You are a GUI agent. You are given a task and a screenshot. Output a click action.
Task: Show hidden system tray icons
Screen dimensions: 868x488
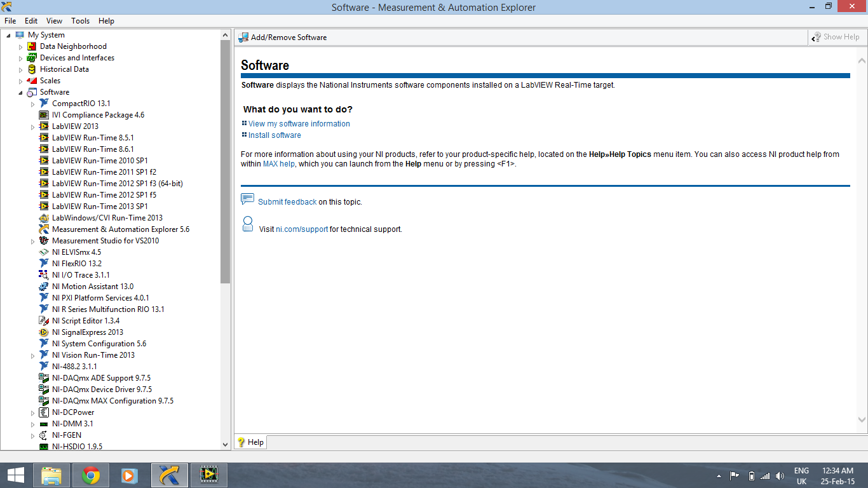[x=719, y=476]
